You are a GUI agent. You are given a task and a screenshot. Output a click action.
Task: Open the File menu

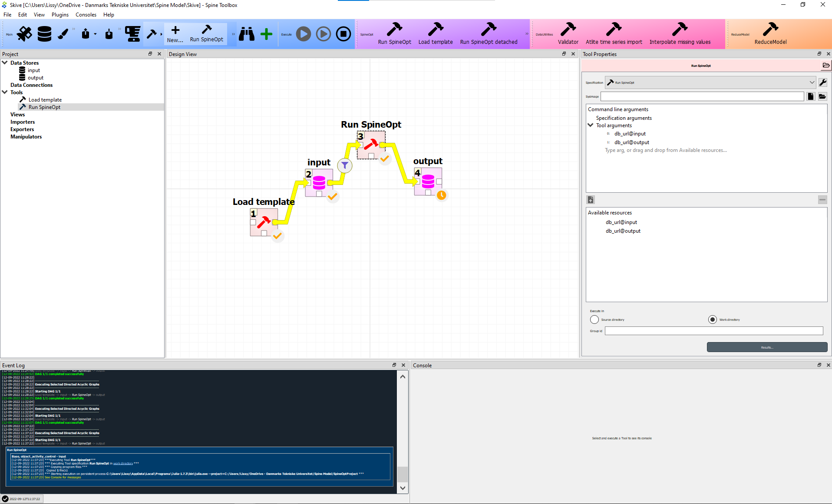(x=7, y=14)
